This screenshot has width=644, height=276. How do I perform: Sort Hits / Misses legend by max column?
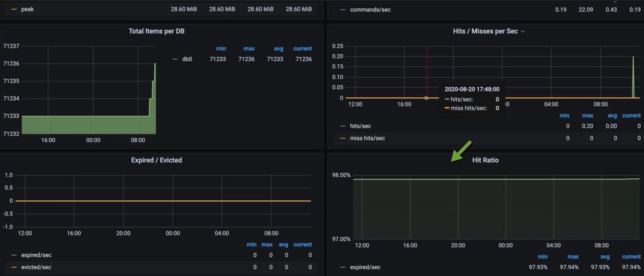click(x=588, y=116)
